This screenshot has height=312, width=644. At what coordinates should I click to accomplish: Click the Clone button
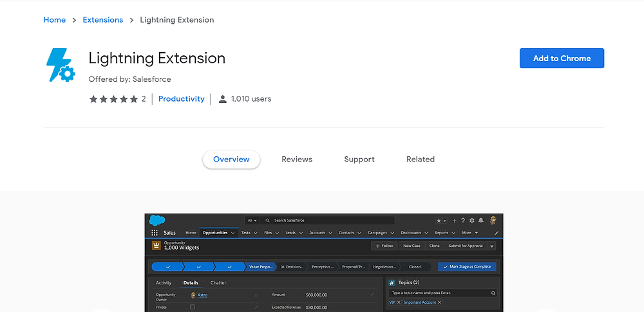[434, 246]
